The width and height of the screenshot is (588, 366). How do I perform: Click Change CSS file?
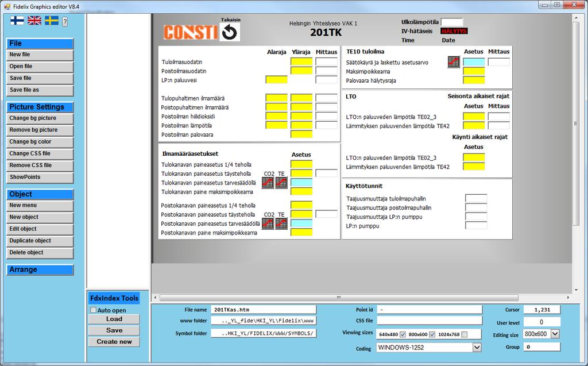click(x=40, y=153)
